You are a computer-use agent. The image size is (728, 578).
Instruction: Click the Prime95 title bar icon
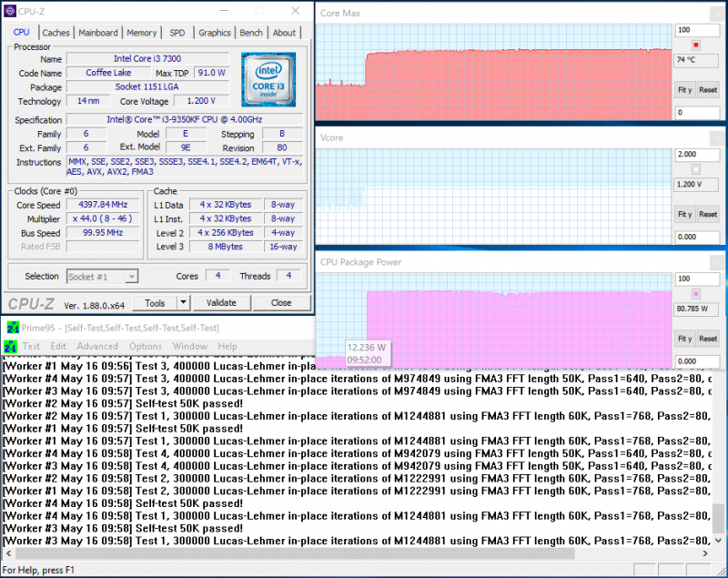pos(13,328)
